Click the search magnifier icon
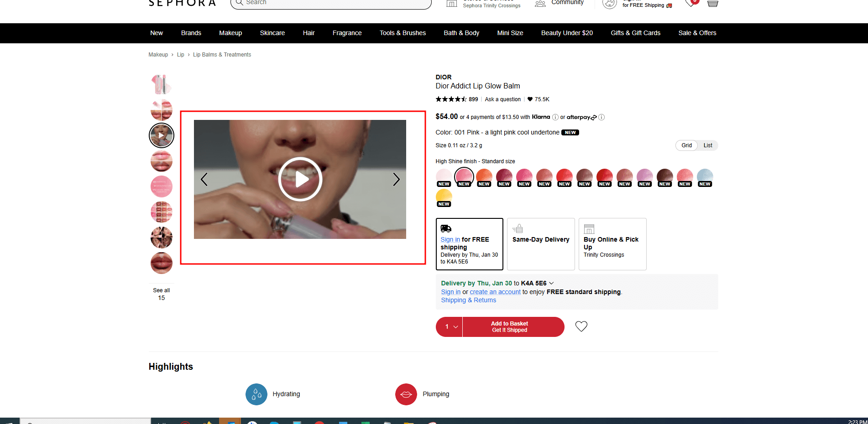The height and width of the screenshot is (424, 868). point(239,3)
